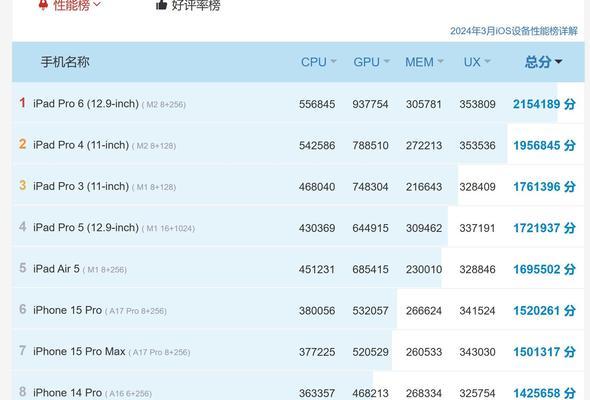Click CPU score 542586

click(x=317, y=146)
